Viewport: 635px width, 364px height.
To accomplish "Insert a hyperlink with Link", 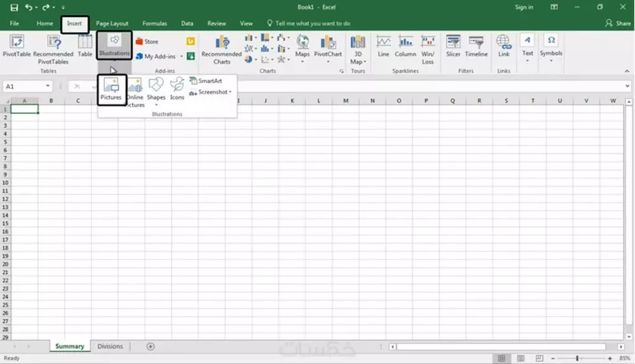I will pos(504,46).
